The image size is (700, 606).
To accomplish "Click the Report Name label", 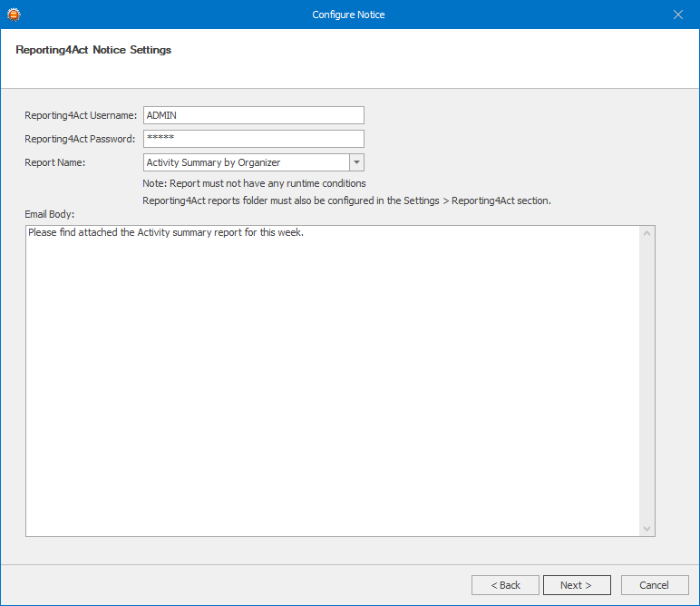I will [55, 162].
